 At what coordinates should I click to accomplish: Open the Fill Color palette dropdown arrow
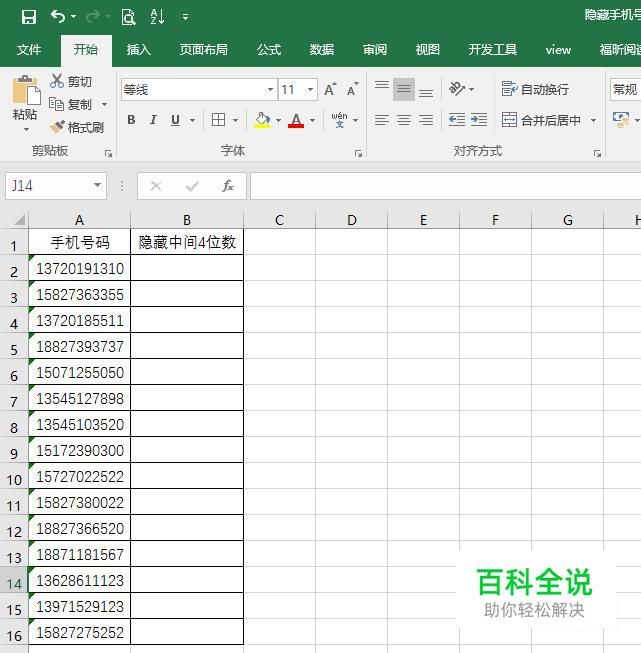pyautogui.click(x=278, y=120)
